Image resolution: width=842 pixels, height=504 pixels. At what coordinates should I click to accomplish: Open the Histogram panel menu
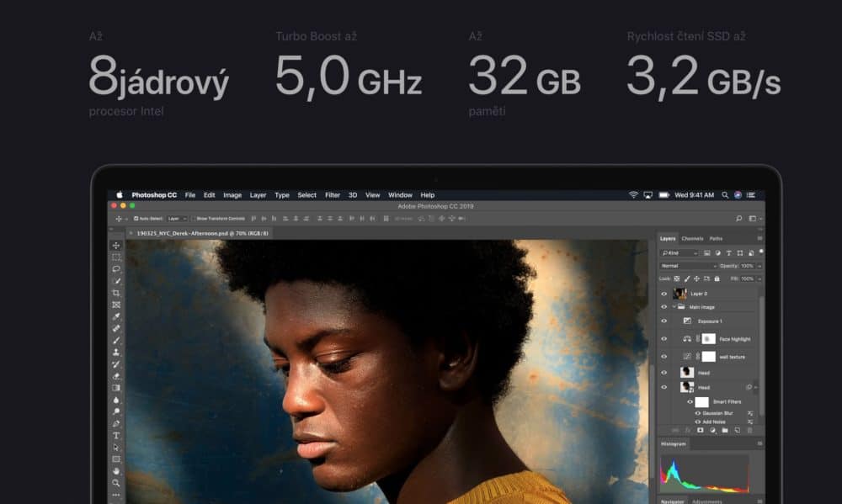pyautogui.click(x=759, y=444)
